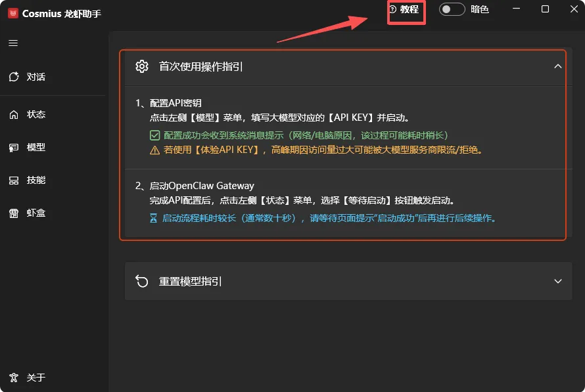Close the Cosmius window
Viewport: 585px width, 392px height.
(574, 9)
